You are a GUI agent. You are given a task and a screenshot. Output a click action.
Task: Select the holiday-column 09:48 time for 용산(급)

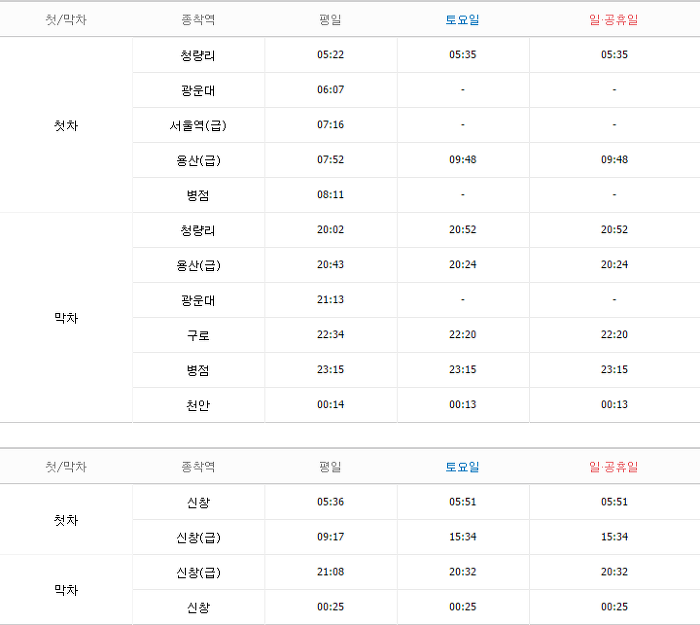pos(614,159)
